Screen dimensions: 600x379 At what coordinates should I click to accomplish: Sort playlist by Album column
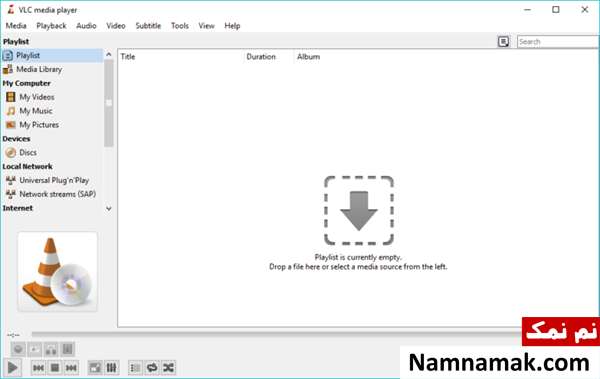tap(308, 57)
